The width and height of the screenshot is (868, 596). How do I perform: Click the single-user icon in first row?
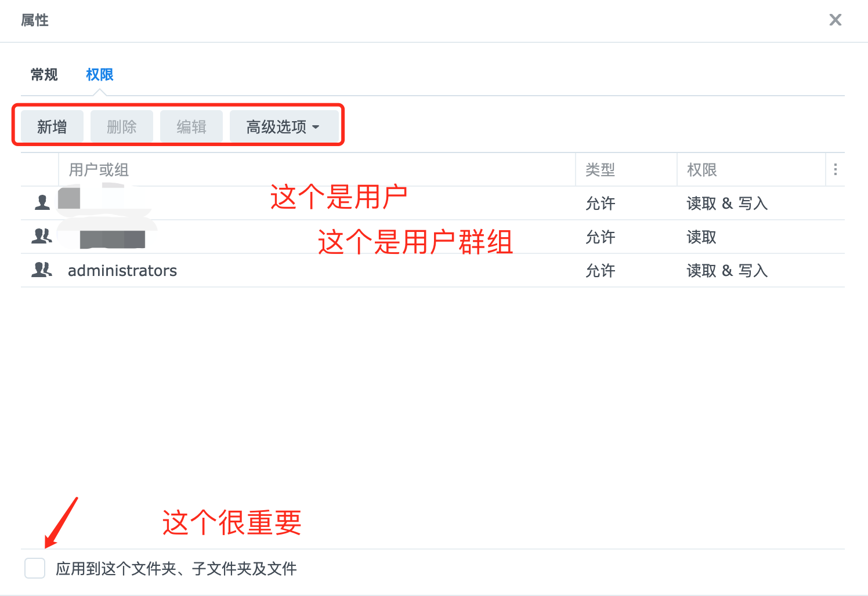[42, 203]
